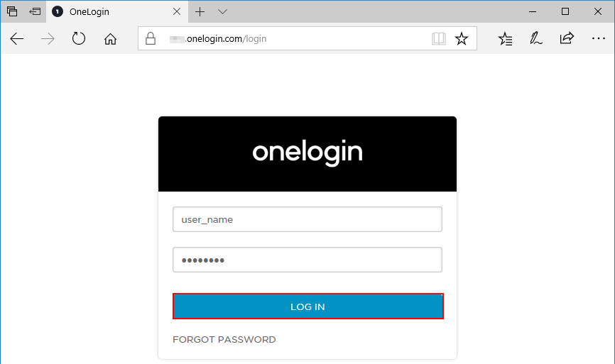Refresh the current page
Viewport: 615px width, 364px height.
pos(79,39)
